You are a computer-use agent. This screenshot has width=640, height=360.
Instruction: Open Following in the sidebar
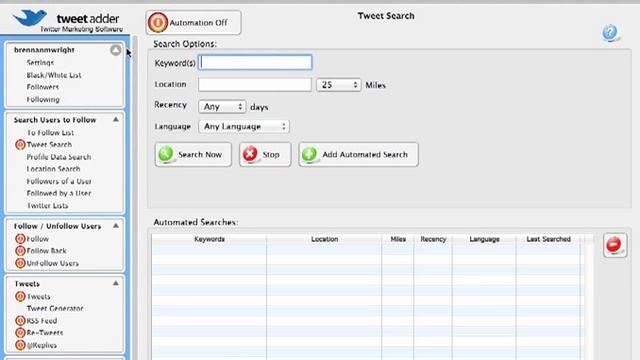[x=43, y=99]
